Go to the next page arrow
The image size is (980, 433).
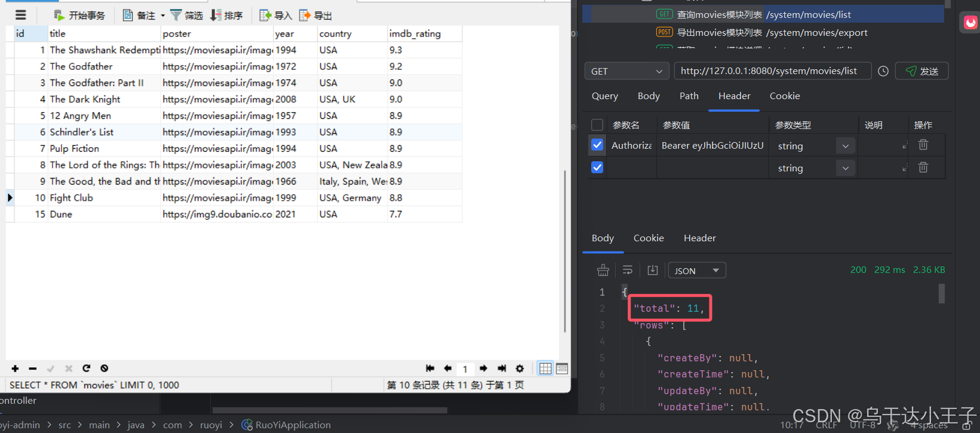coord(484,368)
